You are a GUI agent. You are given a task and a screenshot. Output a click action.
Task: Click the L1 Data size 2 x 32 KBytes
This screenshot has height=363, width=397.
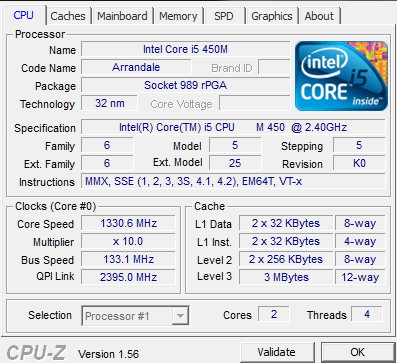pos(286,223)
